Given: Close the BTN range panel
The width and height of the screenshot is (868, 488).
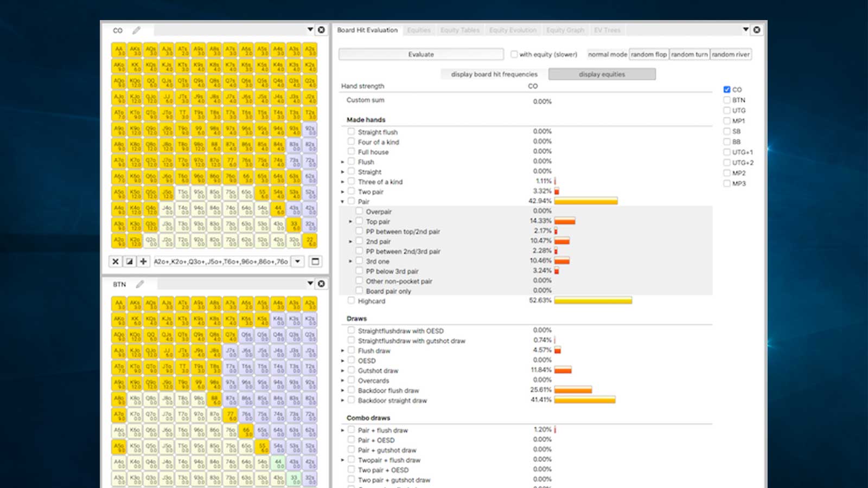Looking at the screenshot, I should (x=321, y=284).
